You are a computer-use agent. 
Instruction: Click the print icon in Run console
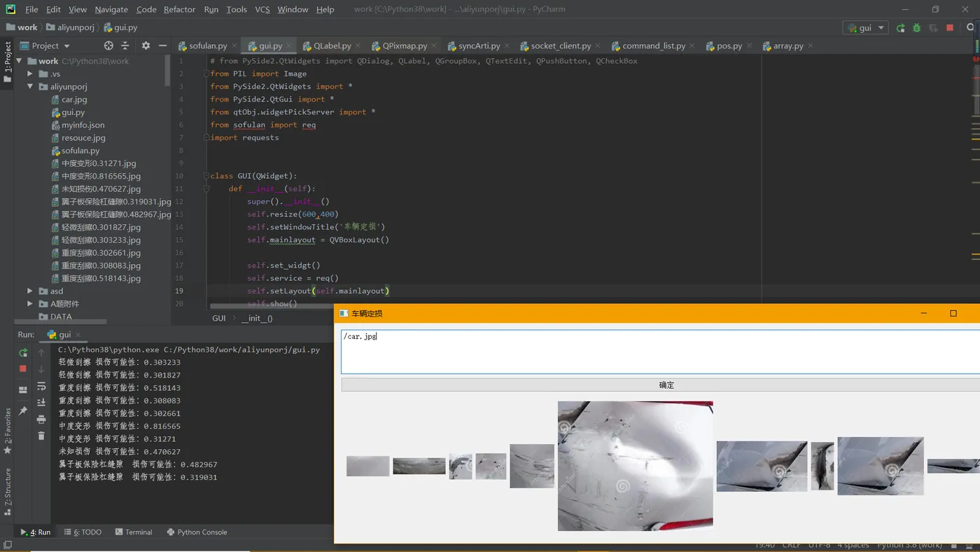coord(41,419)
